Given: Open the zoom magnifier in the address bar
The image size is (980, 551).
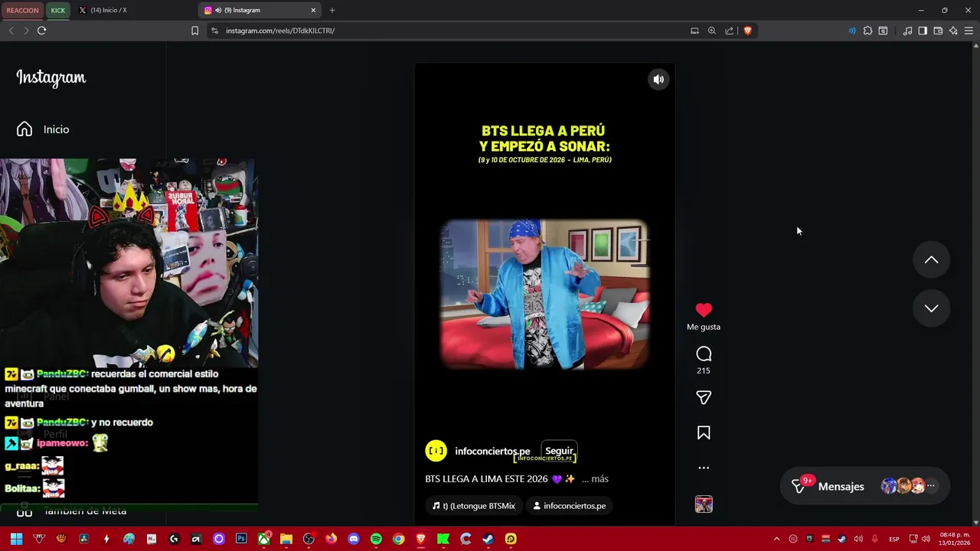Looking at the screenshot, I should 712,31.
